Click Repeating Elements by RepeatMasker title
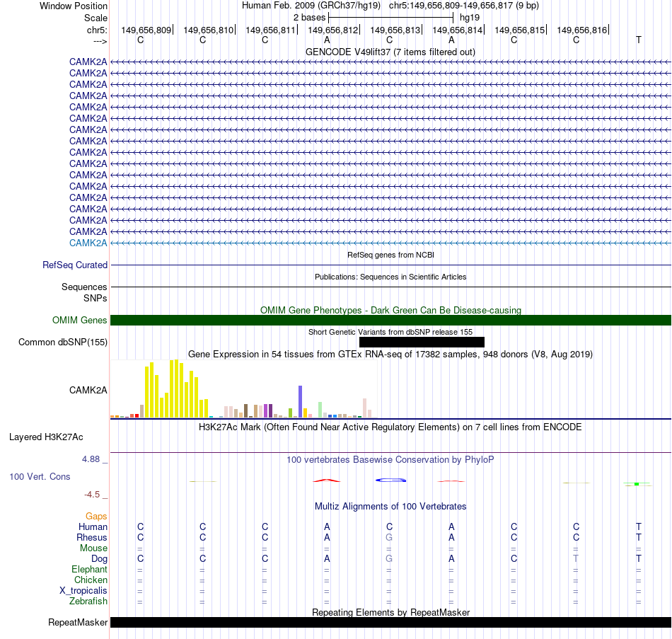 (x=390, y=612)
